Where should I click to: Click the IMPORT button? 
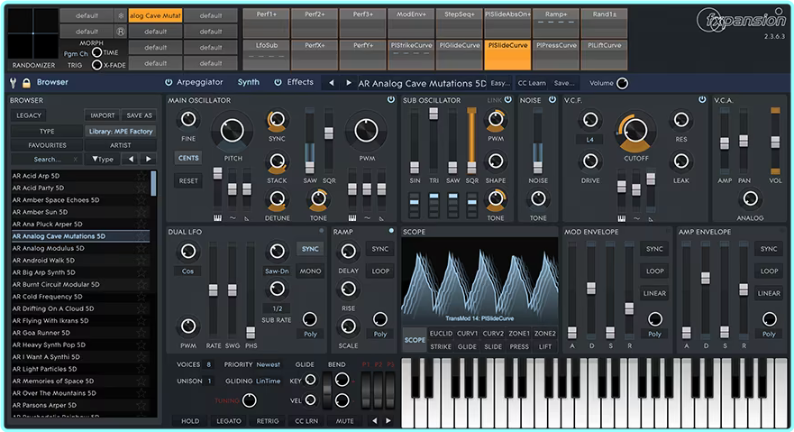click(102, 115)
